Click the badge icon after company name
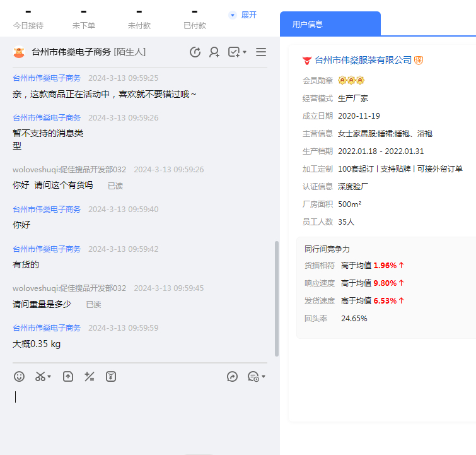The height and width of the screenshot is (455, 476). point(419,60)
